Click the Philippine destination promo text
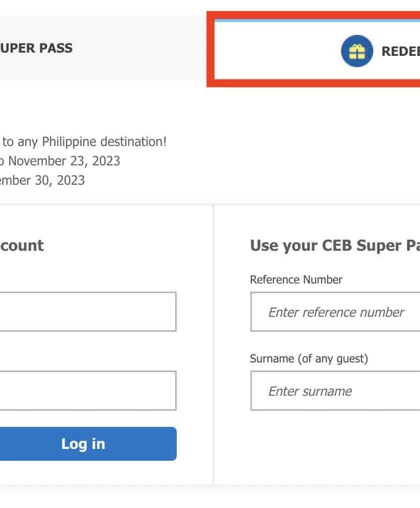The image size is (420, 508). click(x=84, y=142)
